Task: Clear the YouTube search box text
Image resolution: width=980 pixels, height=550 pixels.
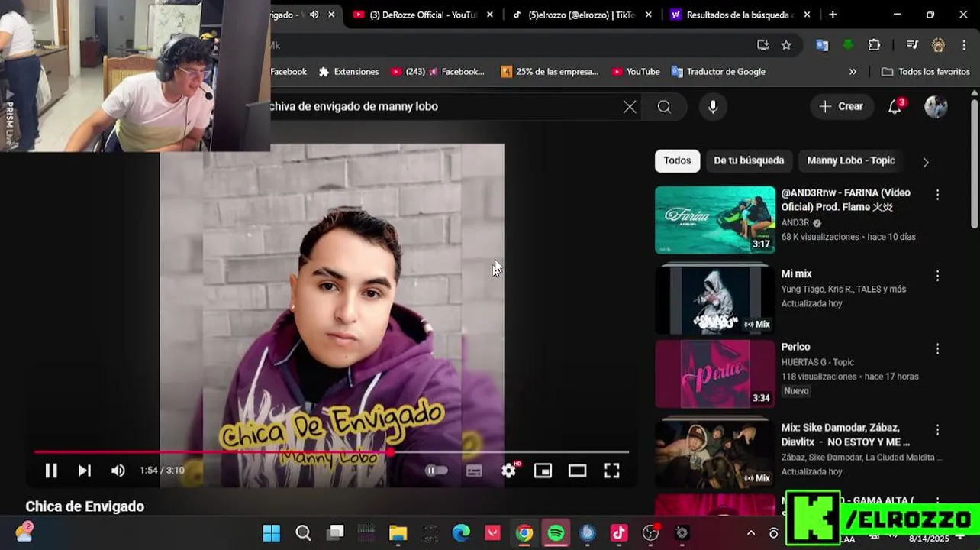Action: pyautogui.click(x=630, y=107)
